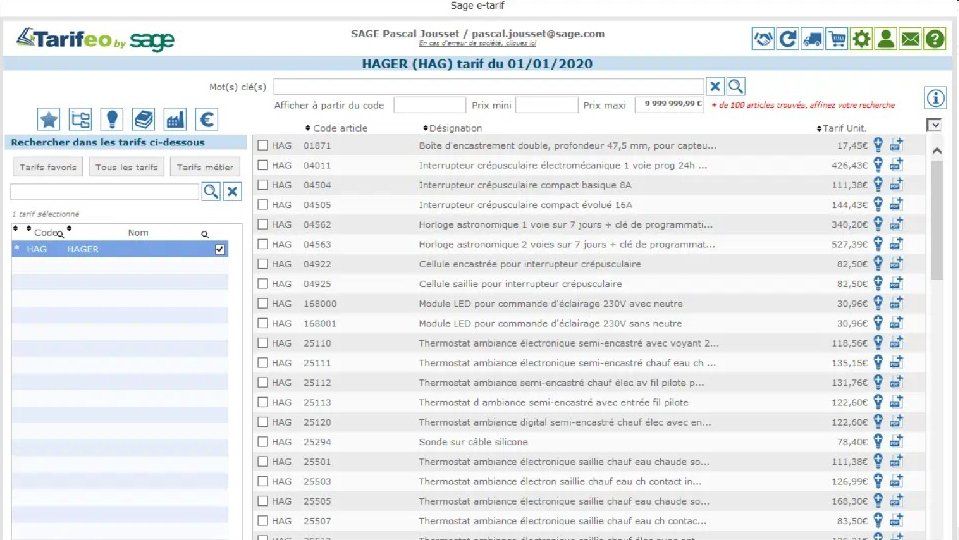Click add-document icon on article 04562 row
Viewport: 959px width, 540px height.
click(x=896, y=224)
